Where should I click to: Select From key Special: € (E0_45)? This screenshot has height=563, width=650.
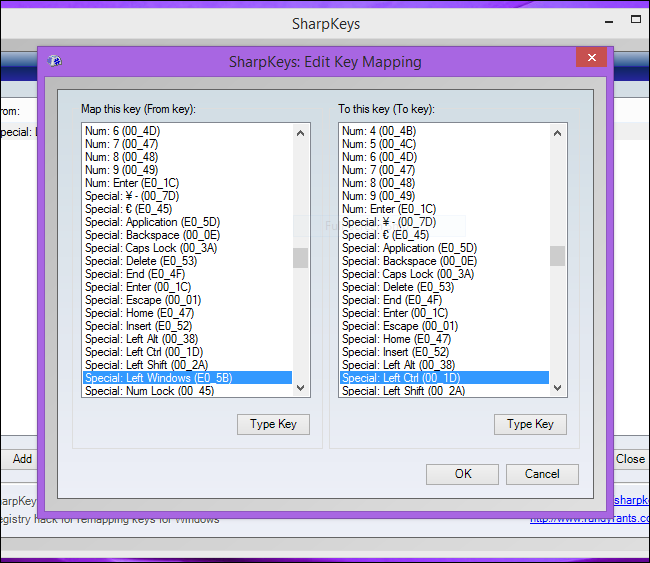click(x=187, y=209)
